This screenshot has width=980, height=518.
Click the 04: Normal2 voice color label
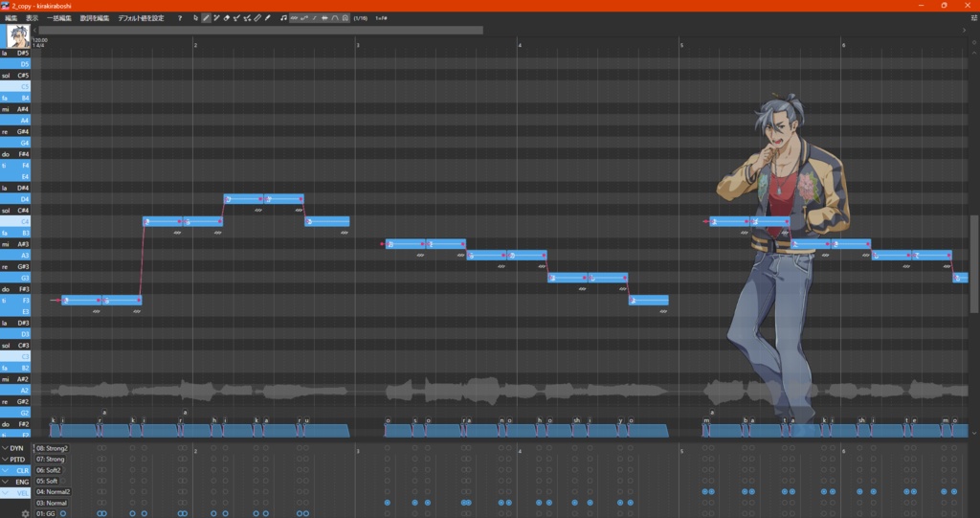coord(54,492)
